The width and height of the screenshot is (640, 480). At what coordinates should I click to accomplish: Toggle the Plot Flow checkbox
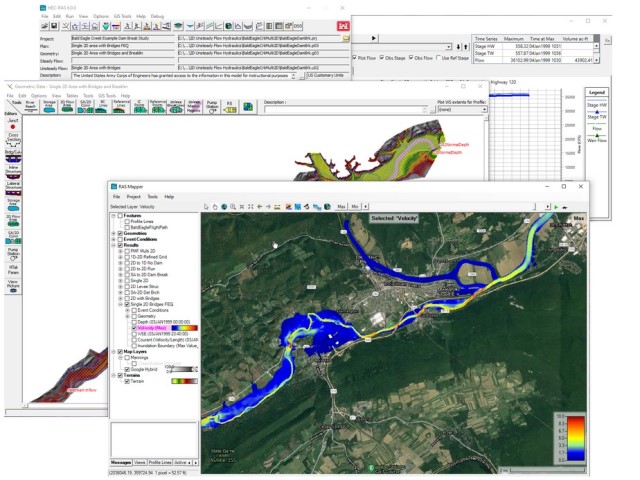pos(354,58)
